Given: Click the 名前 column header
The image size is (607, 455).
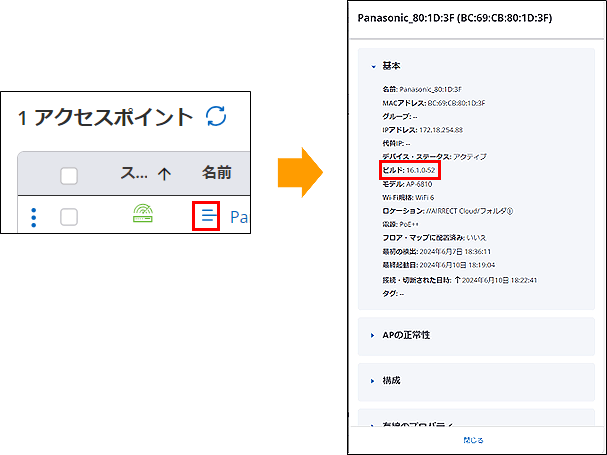Looking at the screenshot, I should pos(216,173).
